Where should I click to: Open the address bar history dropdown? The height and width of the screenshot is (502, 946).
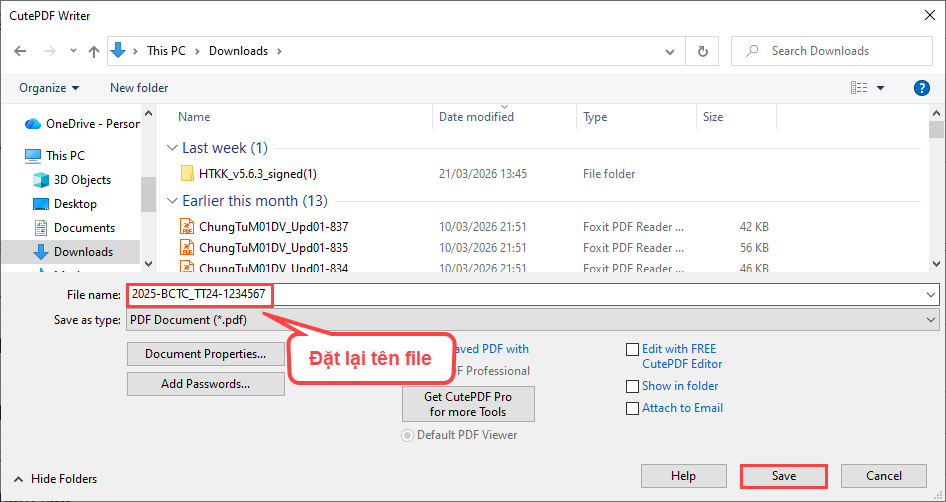click(670, 51)
